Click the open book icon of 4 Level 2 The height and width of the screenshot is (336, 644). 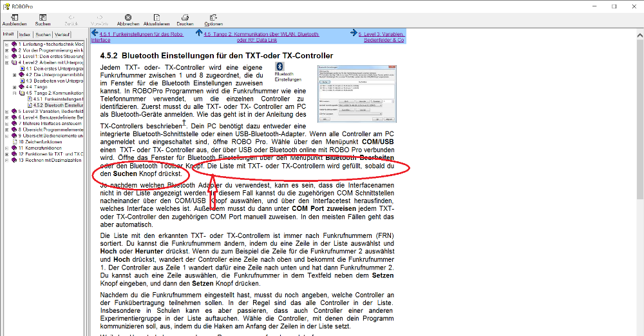pos(14,63)
